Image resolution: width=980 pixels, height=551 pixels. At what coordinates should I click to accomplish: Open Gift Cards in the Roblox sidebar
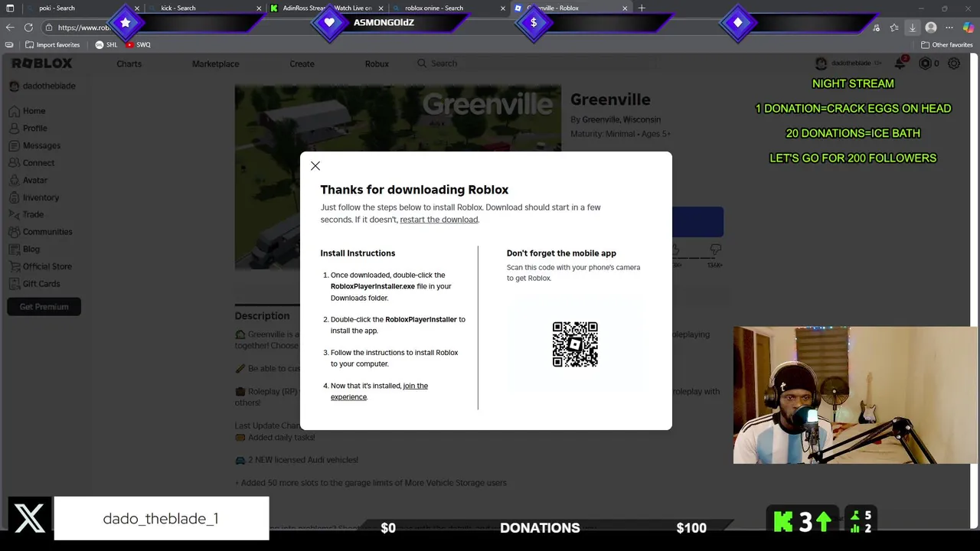point(34,284)
